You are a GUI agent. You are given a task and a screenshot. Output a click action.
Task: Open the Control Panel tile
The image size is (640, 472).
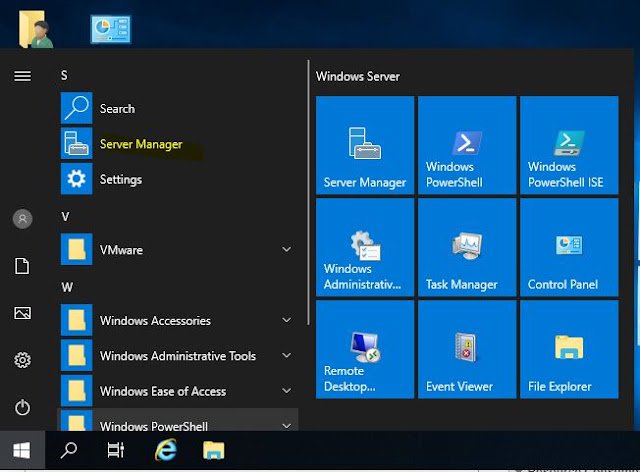coord(569,247)
